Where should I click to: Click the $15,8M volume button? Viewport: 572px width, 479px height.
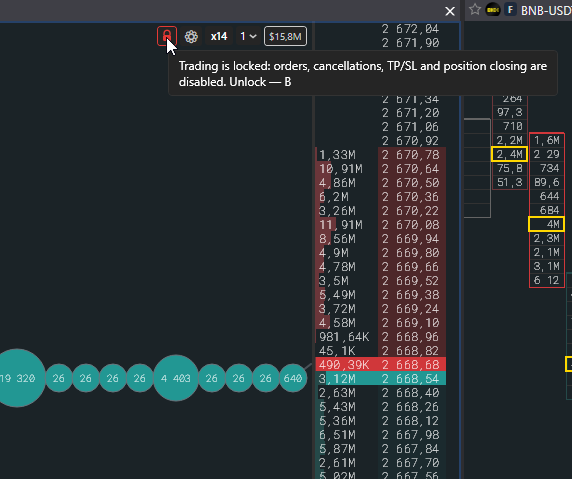[x=285, y=36]
